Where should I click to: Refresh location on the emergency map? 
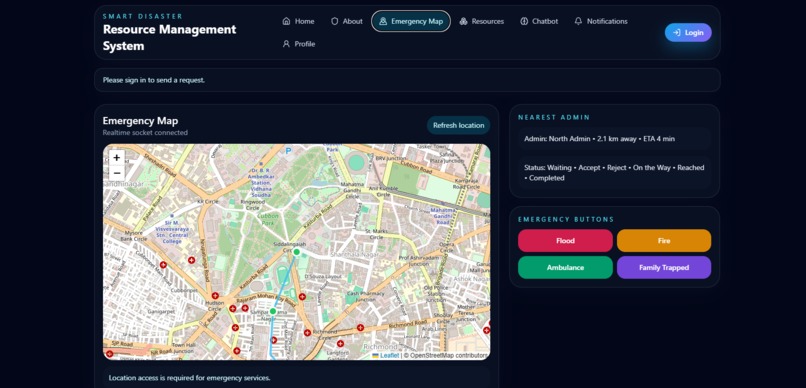(458, 125)
